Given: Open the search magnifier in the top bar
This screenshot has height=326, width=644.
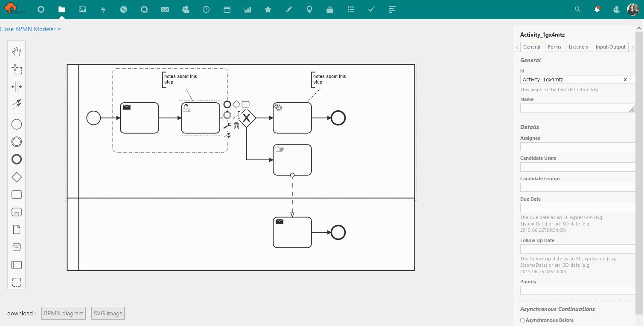Looking at the screenshot, I should [x=577, y=9].
